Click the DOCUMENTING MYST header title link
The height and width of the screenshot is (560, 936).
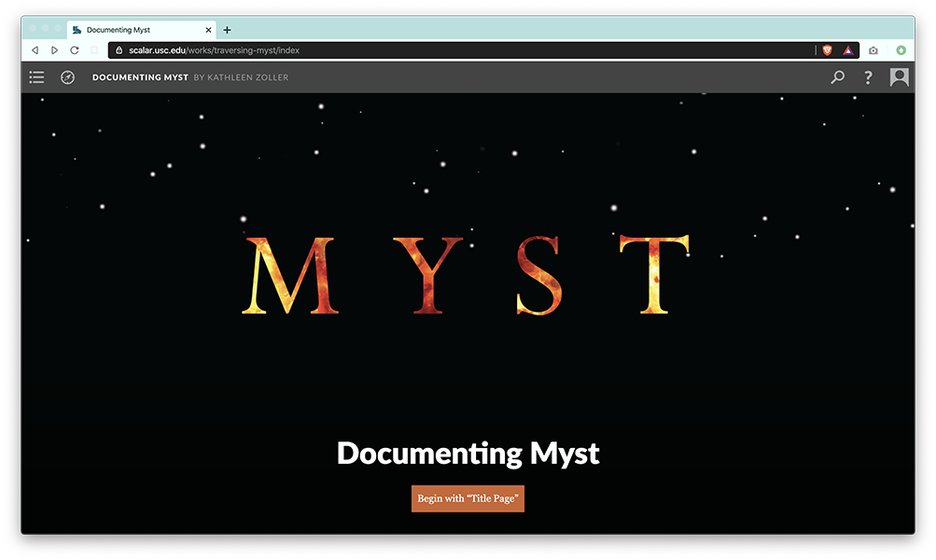tap(140, 77)
